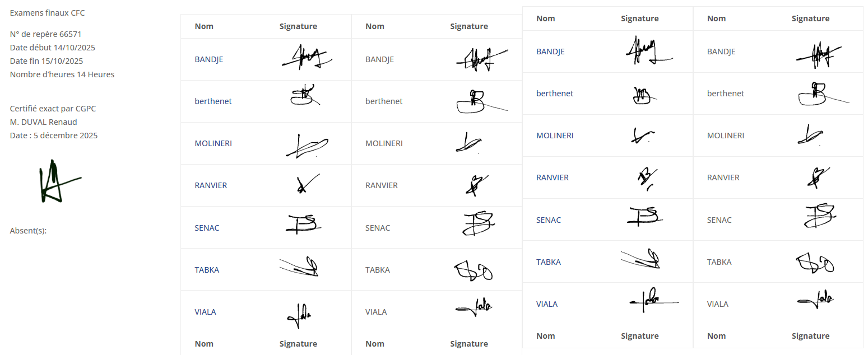Click the "Examens finaux CFC" title
The height and width of the screenshot is (355, 868).
coord(48,13)
